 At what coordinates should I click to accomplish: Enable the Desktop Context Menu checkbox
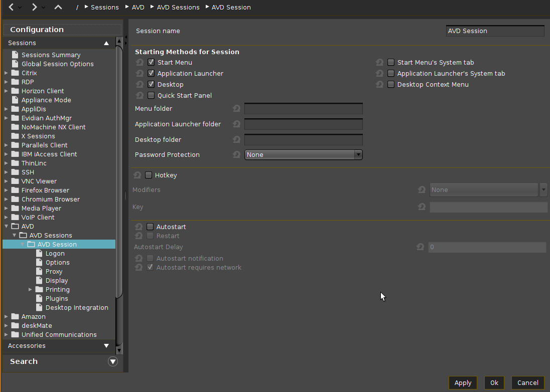[391, 85]
